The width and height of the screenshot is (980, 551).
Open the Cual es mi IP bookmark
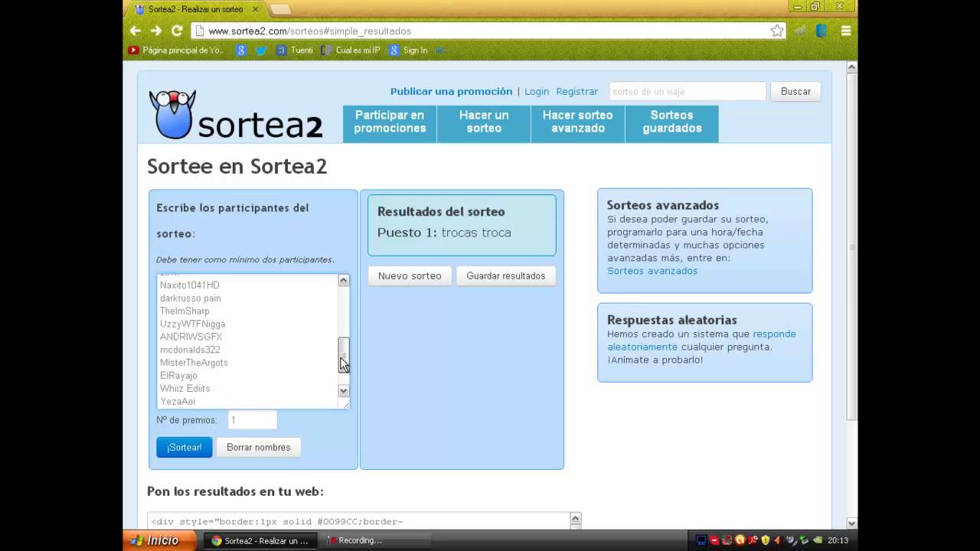click(351, 51)
